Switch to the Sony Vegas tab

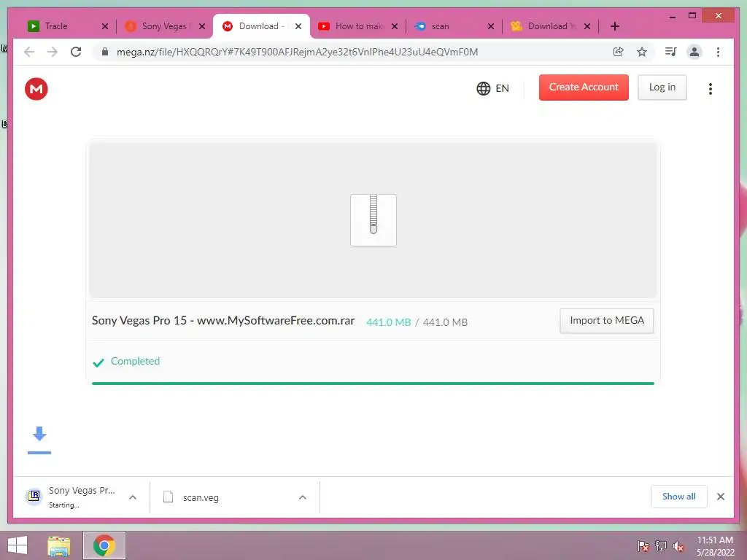[x=164, y=26]
